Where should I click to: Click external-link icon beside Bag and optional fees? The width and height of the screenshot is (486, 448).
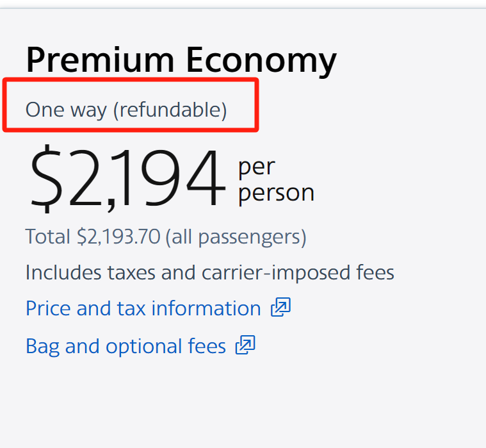pos(245,346)
